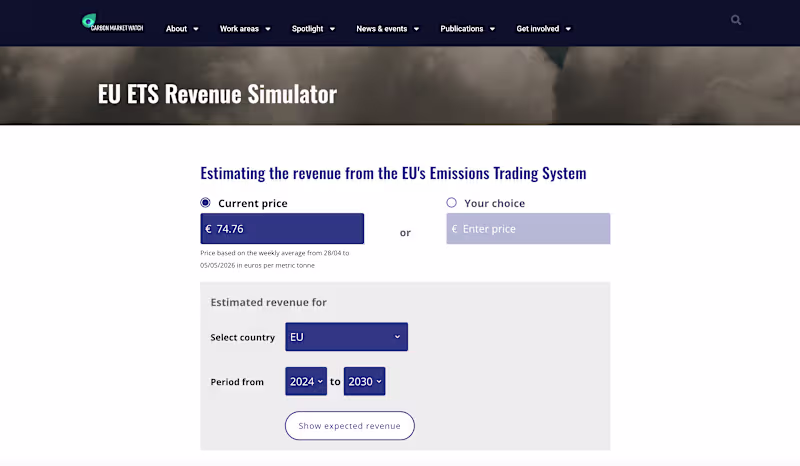Click the Show expected revenue button
Viewport: 800px width, 466px height.
click(349, 426)
